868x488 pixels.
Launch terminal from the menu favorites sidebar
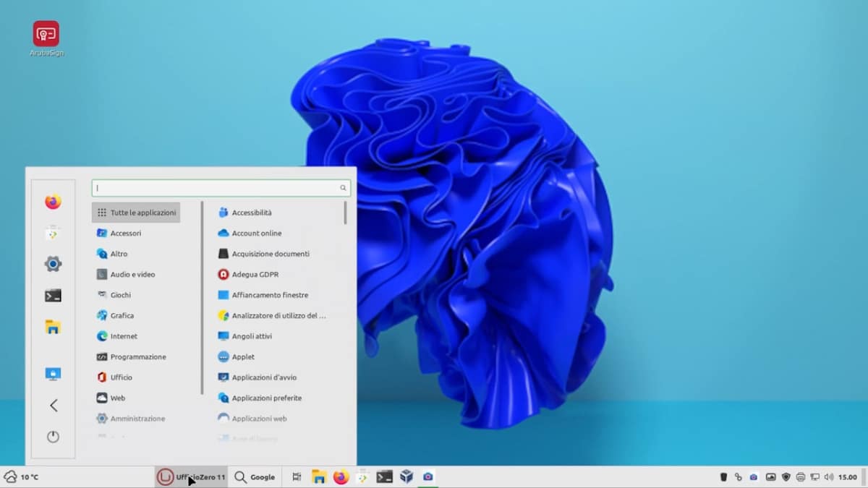pos(53,295)
